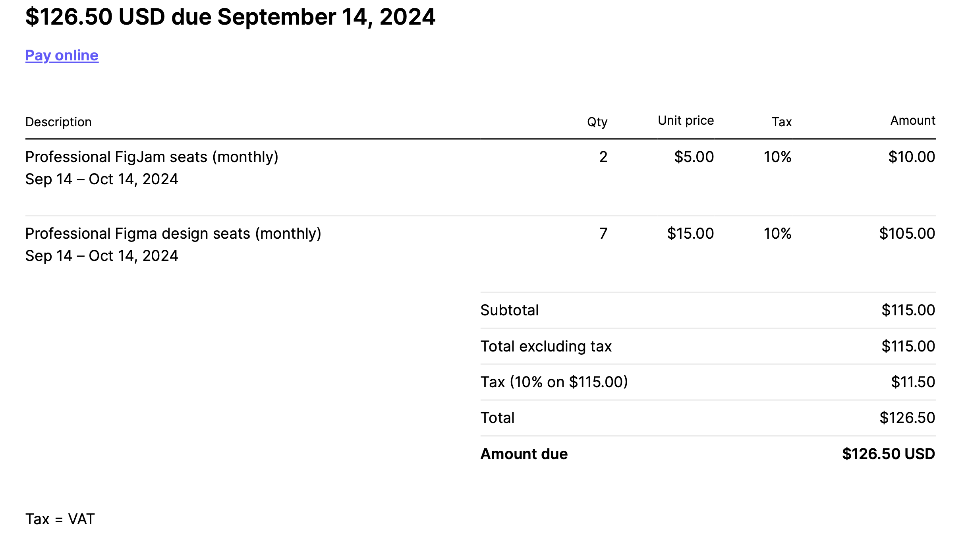Click the Subtotal label
This screenshot has height=560, width=966.
point(509,310)
